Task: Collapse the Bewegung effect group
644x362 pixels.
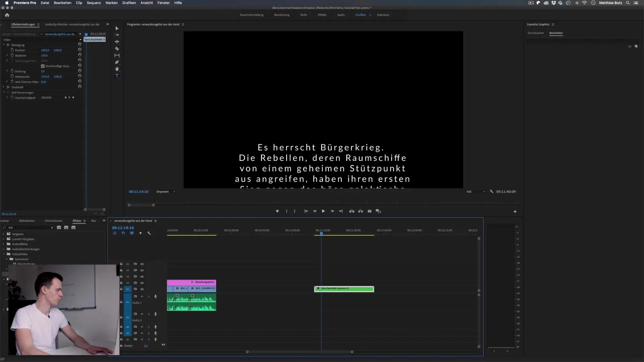Action: (x=4, y=45)
